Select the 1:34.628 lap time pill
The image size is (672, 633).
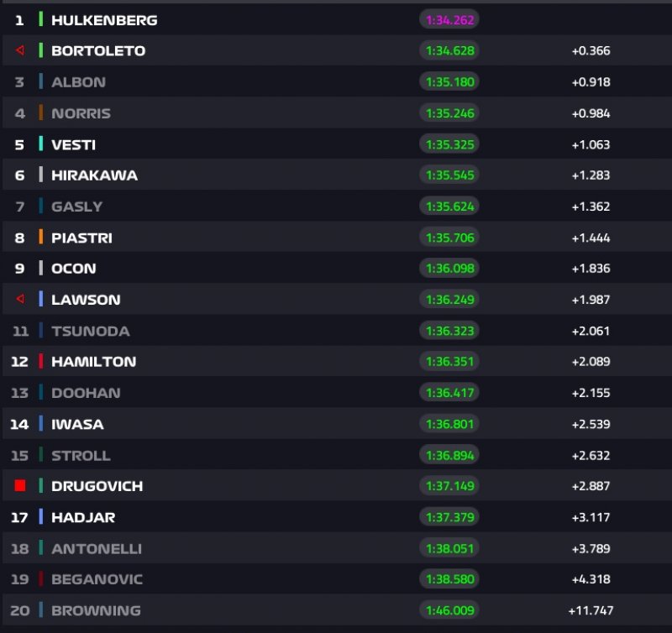click(x=449, y=51)
